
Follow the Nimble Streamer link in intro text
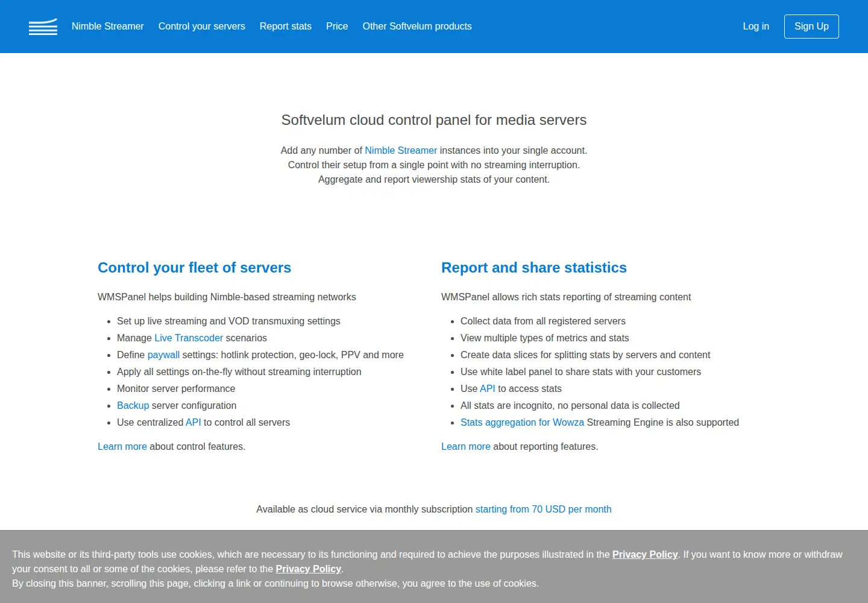click(401, 151)
